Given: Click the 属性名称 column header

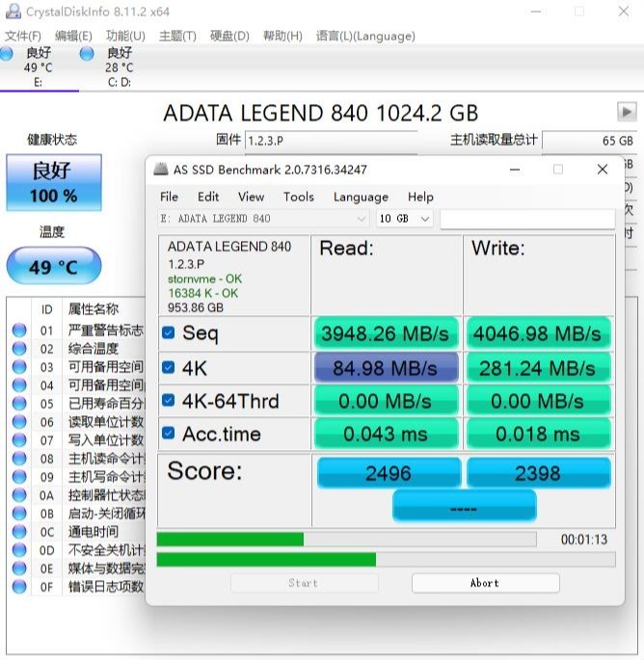Looking at the screenshot, I should click(94, 309).
